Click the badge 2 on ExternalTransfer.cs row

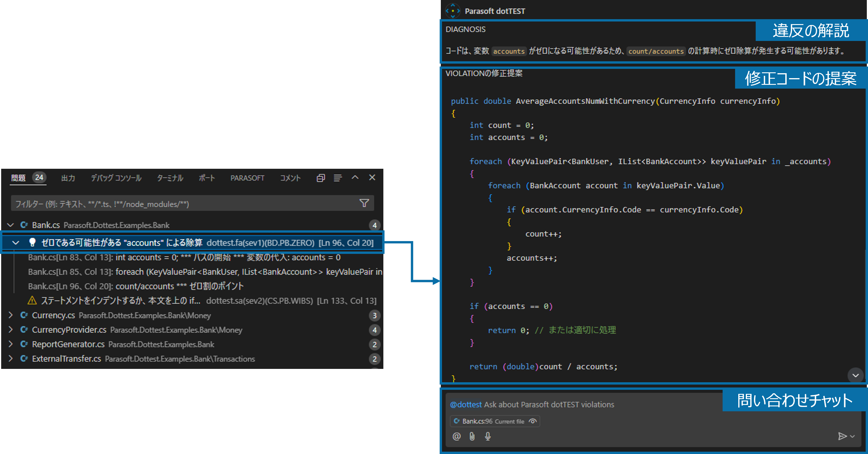(374, 359)
